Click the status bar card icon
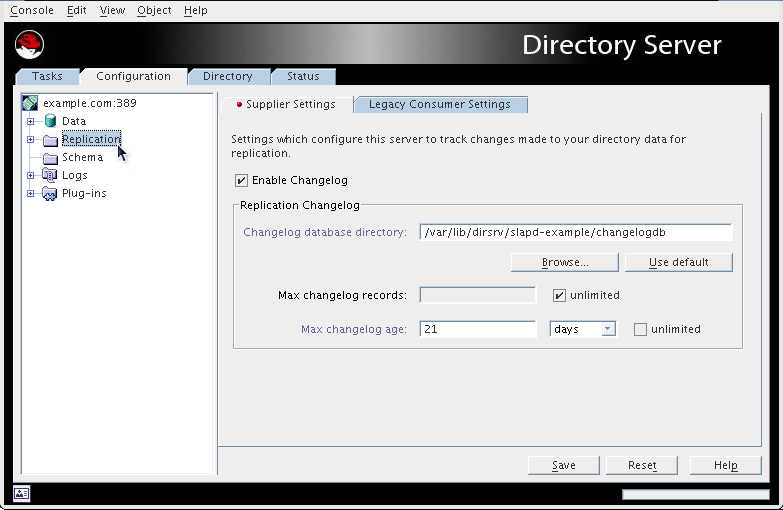783x510 pixels. [22, 493]
